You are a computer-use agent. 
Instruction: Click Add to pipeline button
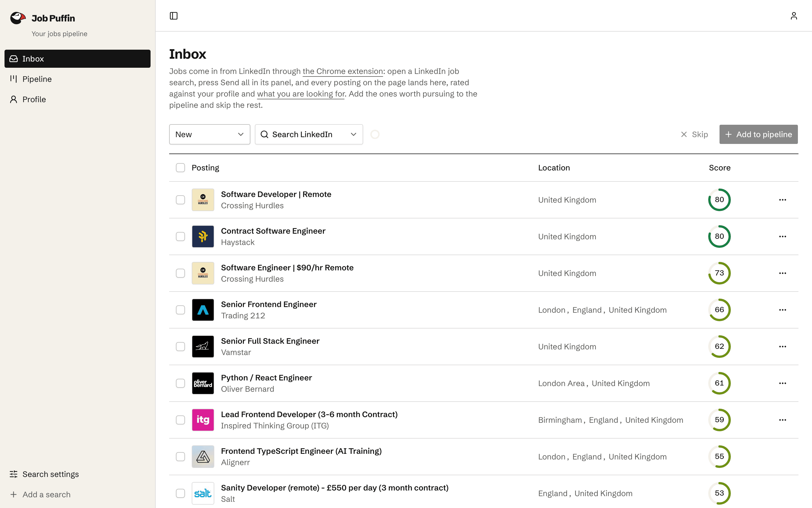pyautogui.click(x=758, y=134)
